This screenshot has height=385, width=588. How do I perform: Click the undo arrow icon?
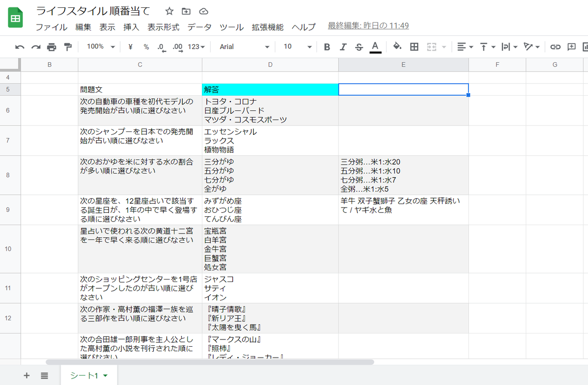click(20, 47)
